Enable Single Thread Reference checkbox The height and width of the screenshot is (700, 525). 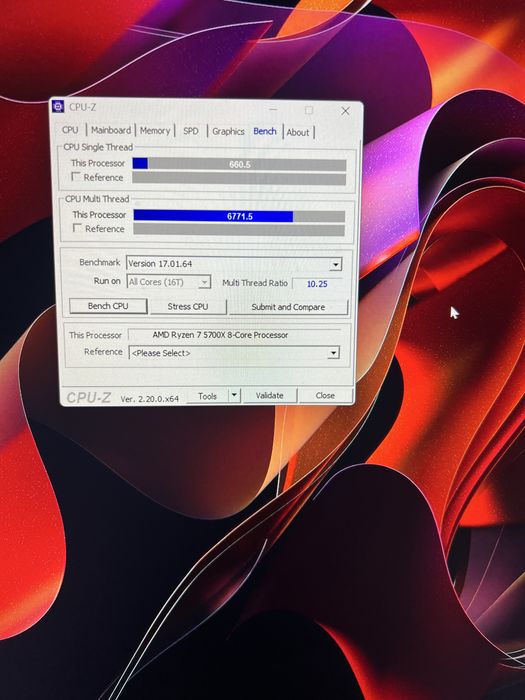coord(76,177)
